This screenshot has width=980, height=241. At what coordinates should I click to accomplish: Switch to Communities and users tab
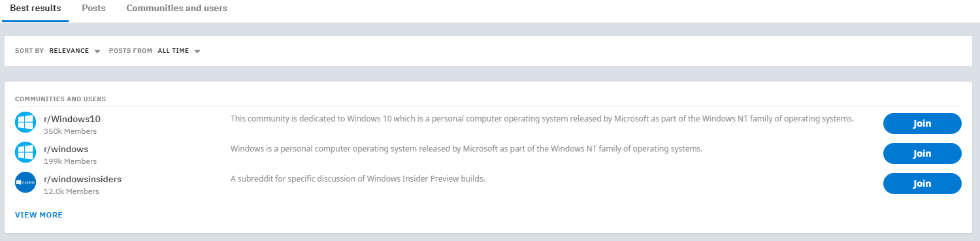pyautogui.click(x=177, y=8)
